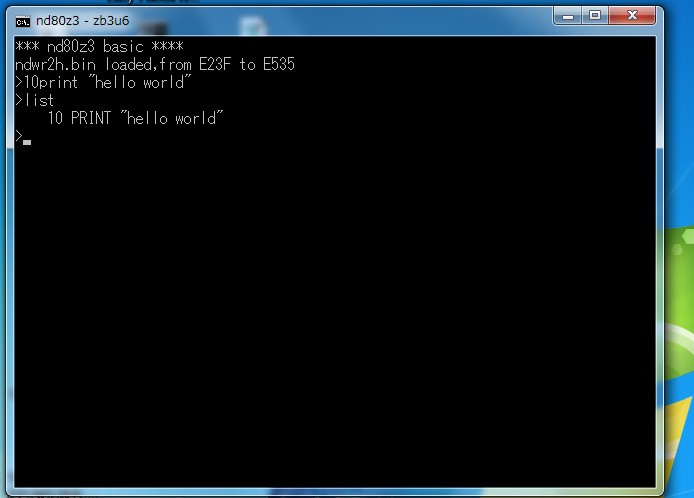Click the listed line 10 PRINT statement
Image resolution: width=694 pixels, height=498 pixels.
[x=135, y=118]
